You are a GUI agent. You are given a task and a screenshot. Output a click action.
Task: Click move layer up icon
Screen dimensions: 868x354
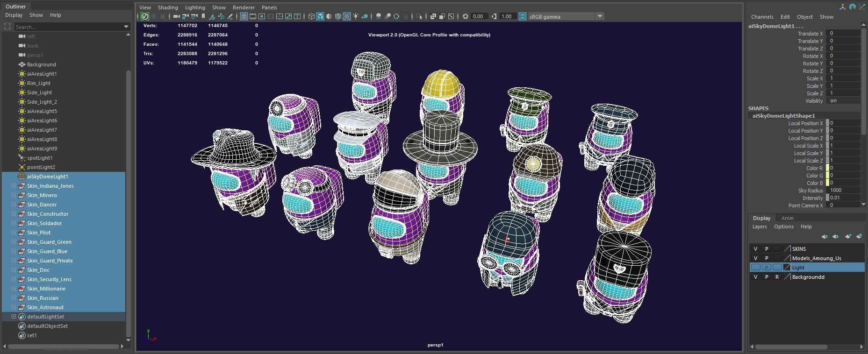825,236
